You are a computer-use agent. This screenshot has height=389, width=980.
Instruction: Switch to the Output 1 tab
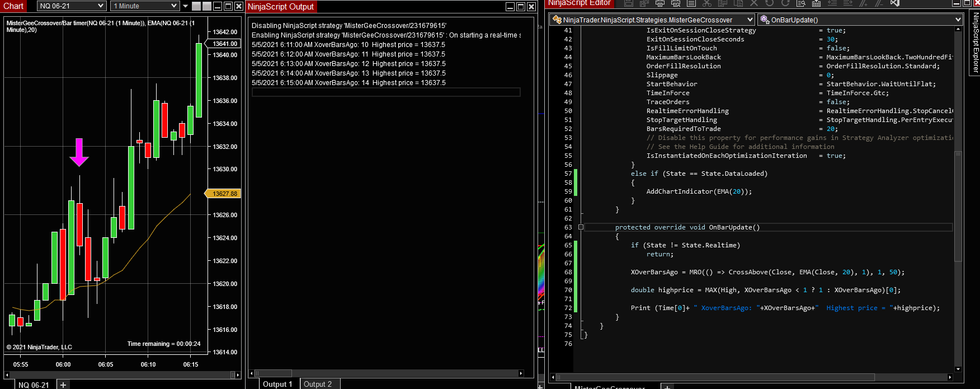[277, 384]
